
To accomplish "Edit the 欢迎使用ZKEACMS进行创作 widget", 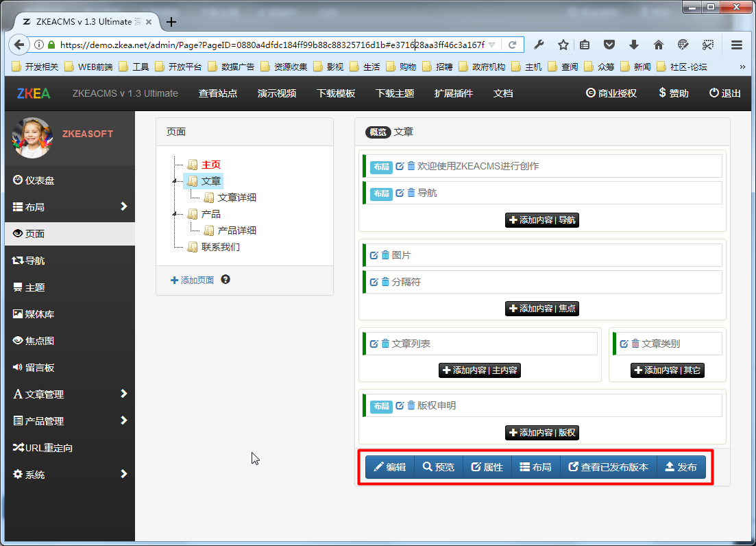I will 400,167.
